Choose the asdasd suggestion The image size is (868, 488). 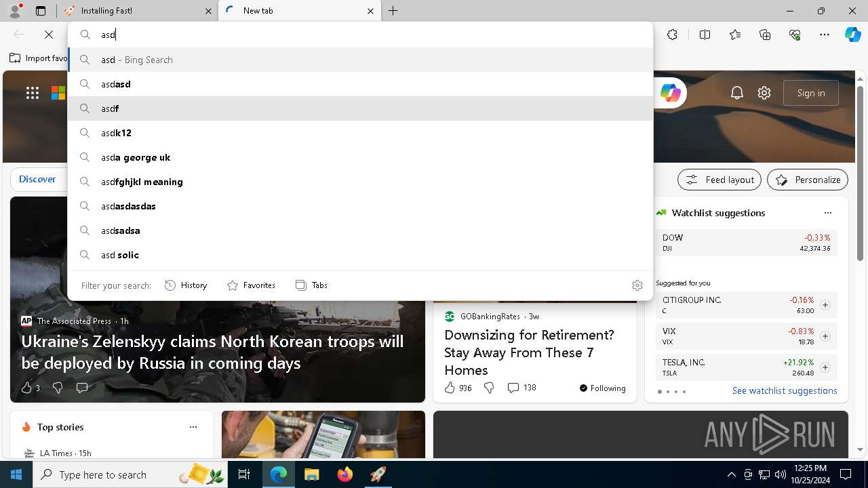[x=361, y=84]
